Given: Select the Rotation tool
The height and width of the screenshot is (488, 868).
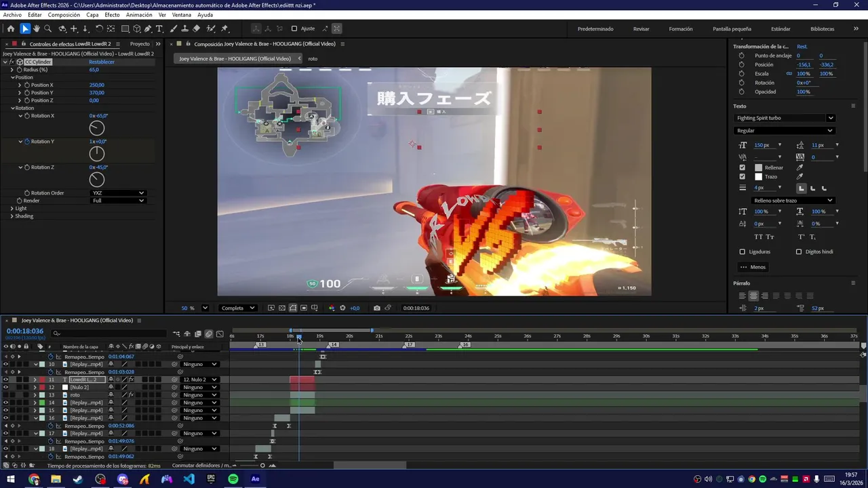Looking at the screenshot, I should click(x=99, y=28).
